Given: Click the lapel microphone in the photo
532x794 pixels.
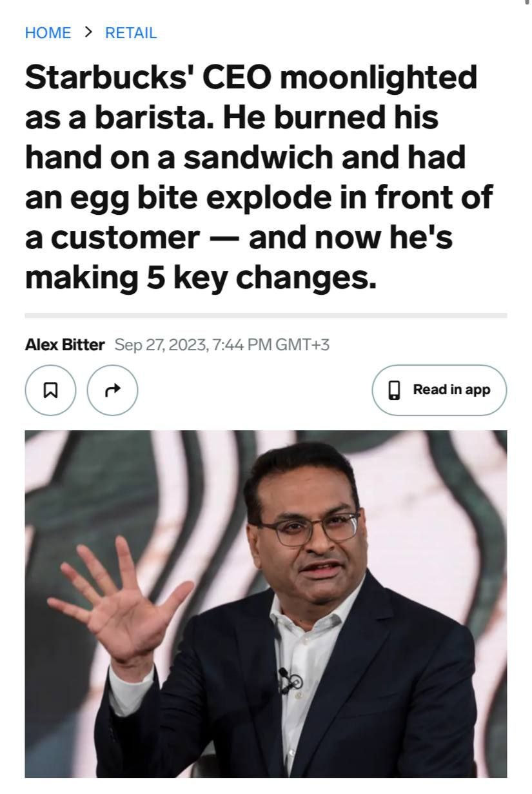Looking at the screenshot, I should pos(288,679).
